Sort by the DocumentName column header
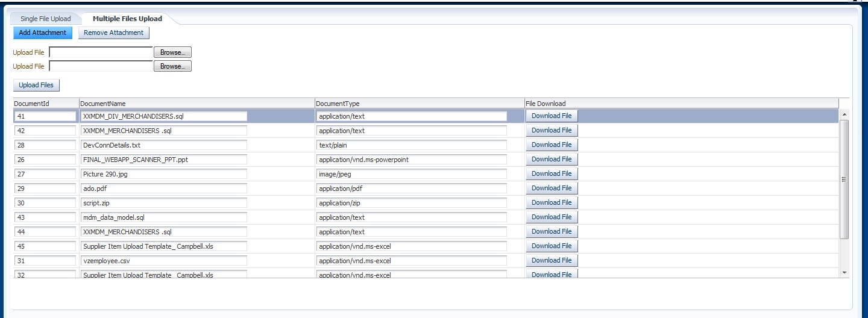 [197, 104]
